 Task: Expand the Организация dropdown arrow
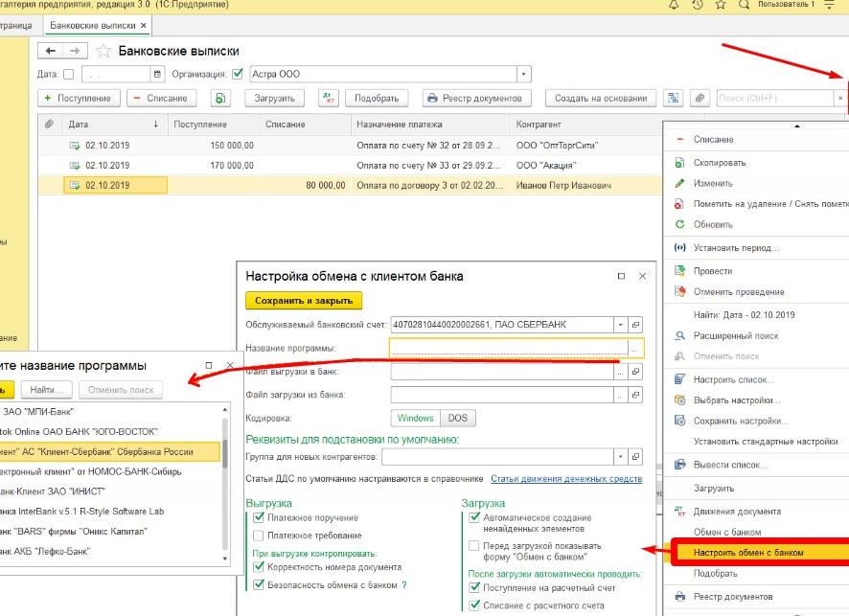click(523, 74)
